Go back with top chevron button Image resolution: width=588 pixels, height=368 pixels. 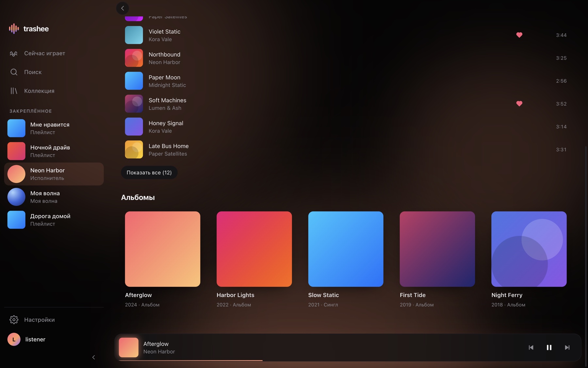122,8
